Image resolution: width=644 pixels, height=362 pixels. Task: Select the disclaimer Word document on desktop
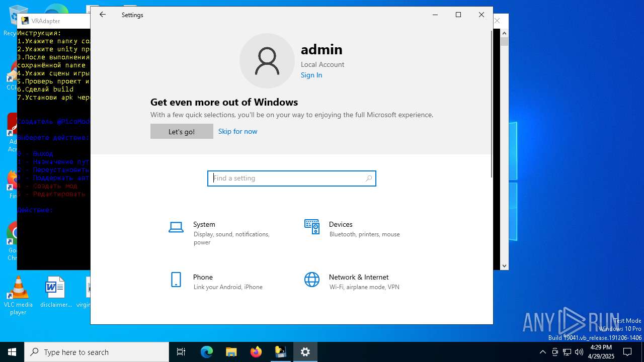tap(55, 292)
